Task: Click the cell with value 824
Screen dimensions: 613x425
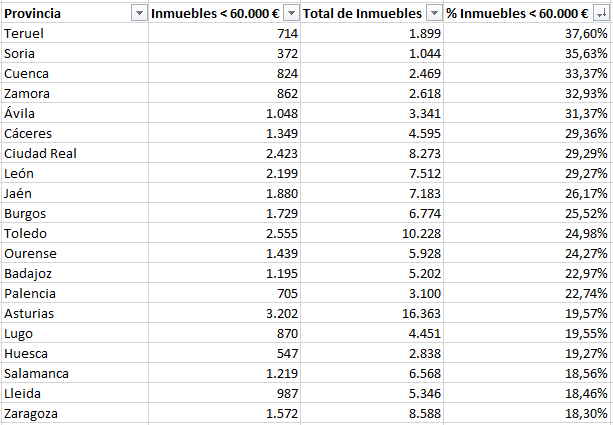Action: (224, 73)
